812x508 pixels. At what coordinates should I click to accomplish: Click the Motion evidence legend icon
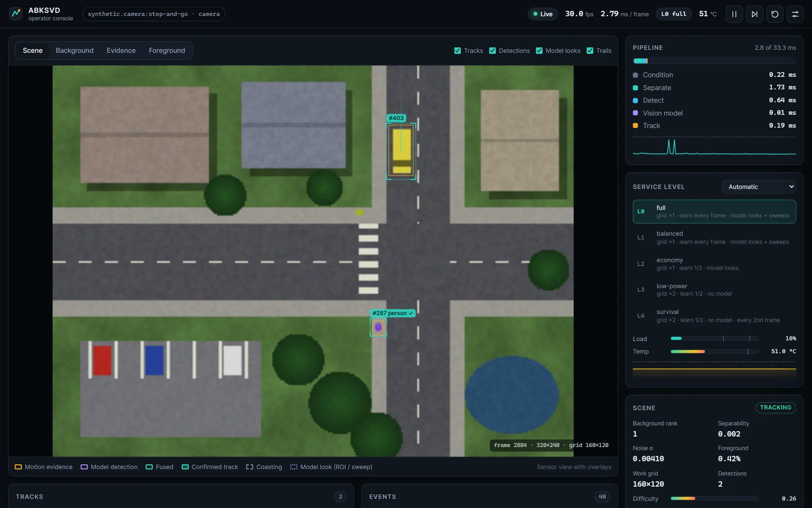[x=18, y=467]
